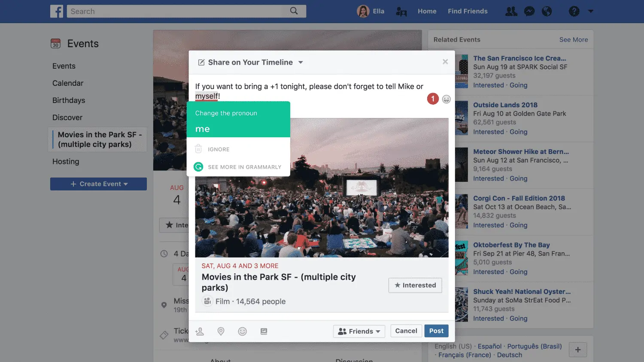Viewport: 644px width, 362px height.
Task: Open friend requests icon in header
Action: [511, 11]
